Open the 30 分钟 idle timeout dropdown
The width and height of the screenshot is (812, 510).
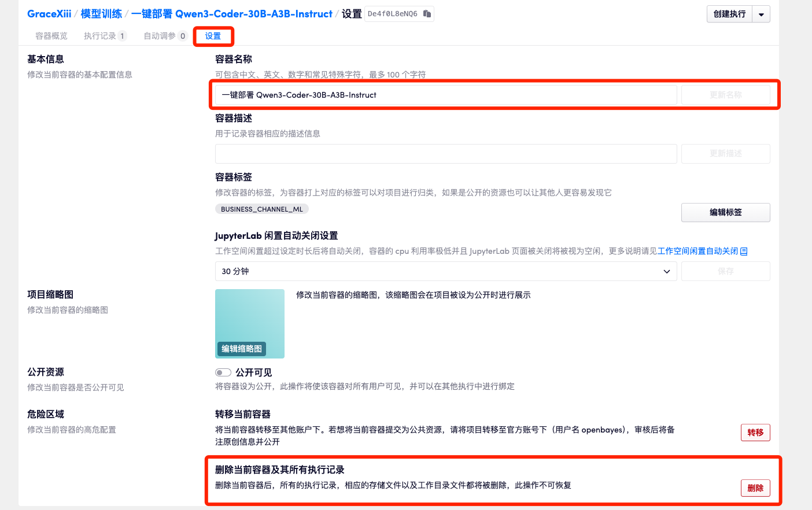[445, 271]
